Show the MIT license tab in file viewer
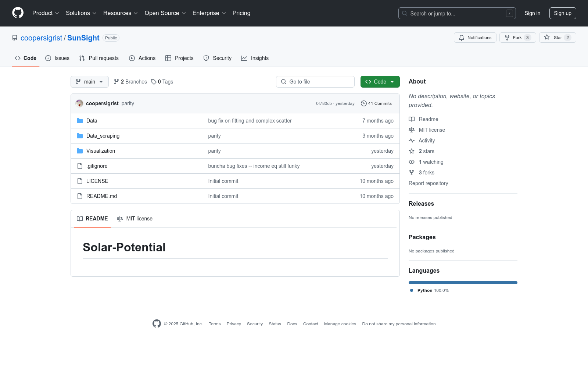Screen dimensions: 588x368 [135, 219]
